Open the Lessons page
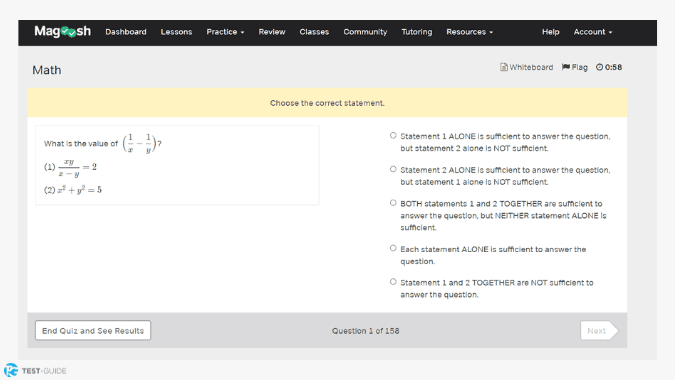The height and width of the screenshot is (380, 675). (x=176, y=32)
